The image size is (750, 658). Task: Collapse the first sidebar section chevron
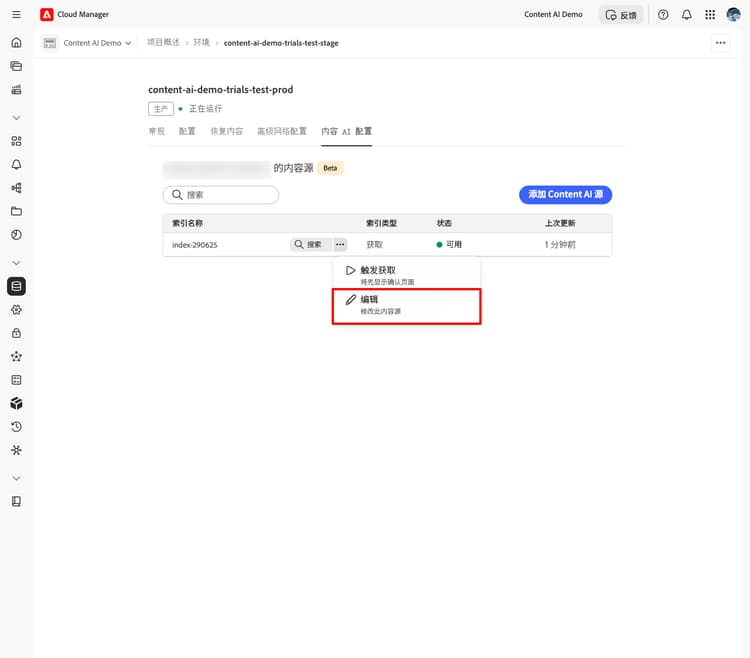tap(16, 118)
